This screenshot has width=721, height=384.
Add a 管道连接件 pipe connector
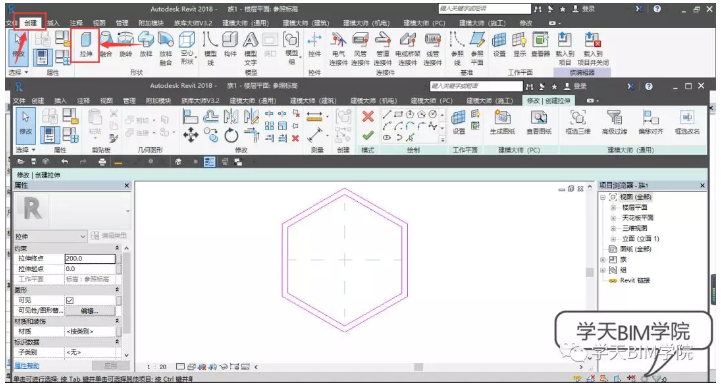tap(383, 48)
